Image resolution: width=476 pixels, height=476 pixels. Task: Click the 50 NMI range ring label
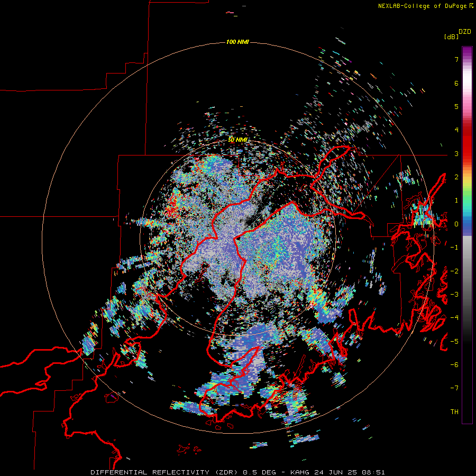[x=237, y=140]
